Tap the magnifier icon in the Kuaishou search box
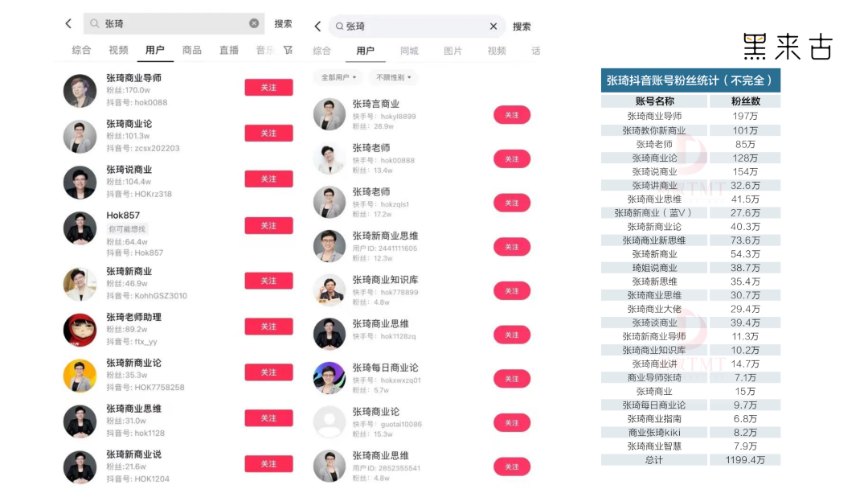 click(339, 26)
